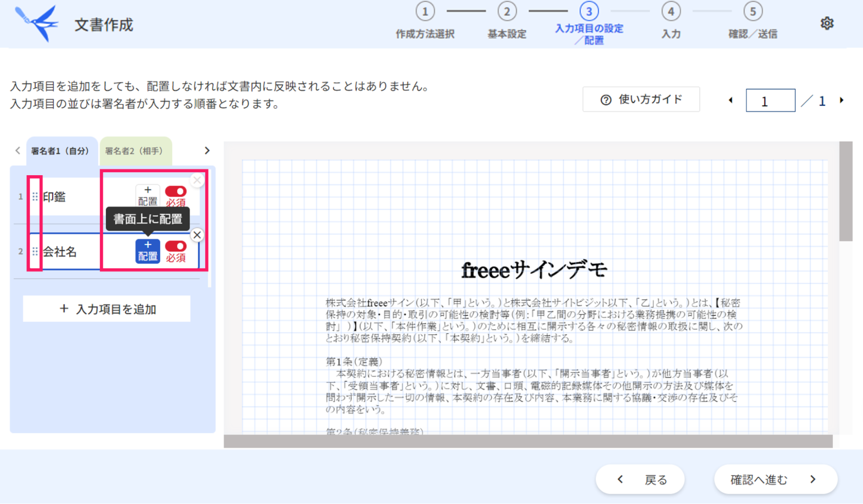Click the 会社名 item label
863x504 pixels.
click(x=60, y=252)
